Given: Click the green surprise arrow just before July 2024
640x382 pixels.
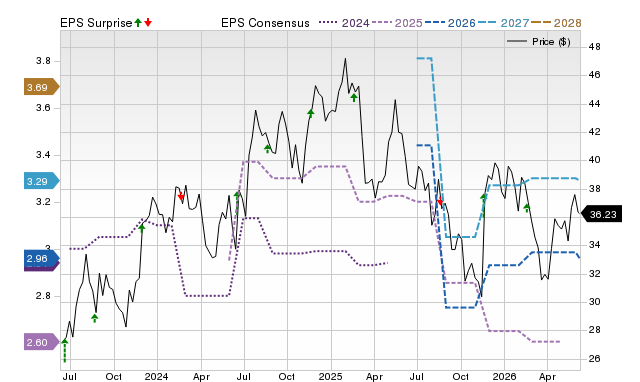Looking at the screenshot, I should 237,202.
